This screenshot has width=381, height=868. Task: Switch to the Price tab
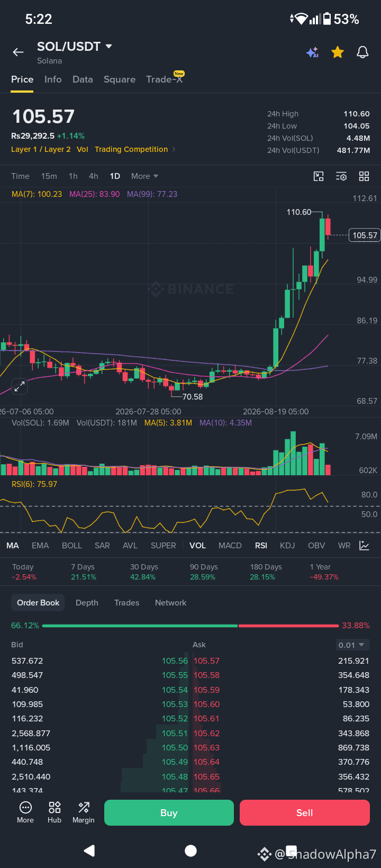pyautogui.click(x=22, y=79)
